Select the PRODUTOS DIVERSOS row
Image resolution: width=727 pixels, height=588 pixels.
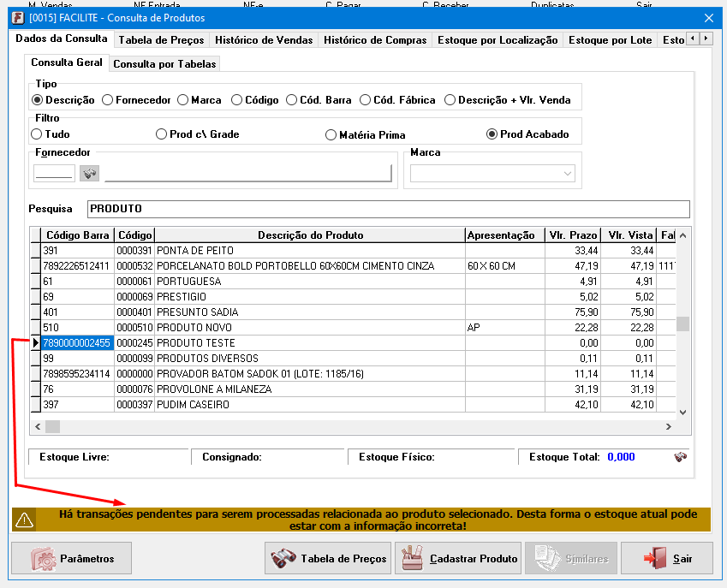[353, 358]
